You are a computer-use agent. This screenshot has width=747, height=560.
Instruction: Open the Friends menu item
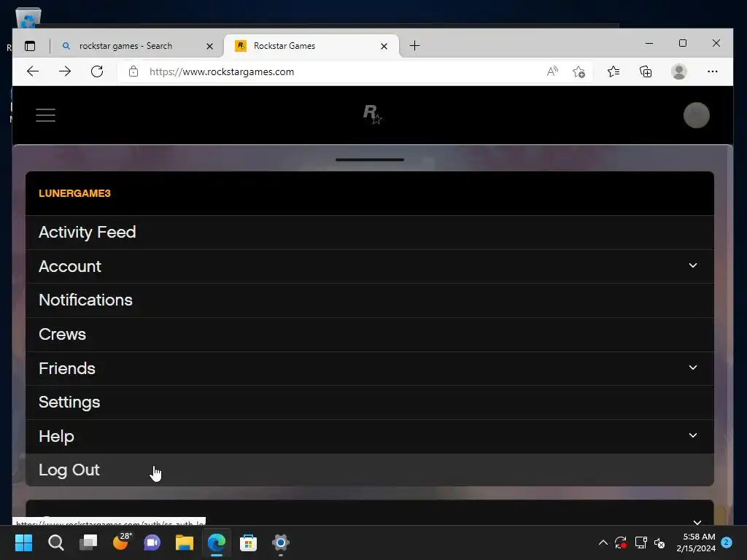point(370,368)
